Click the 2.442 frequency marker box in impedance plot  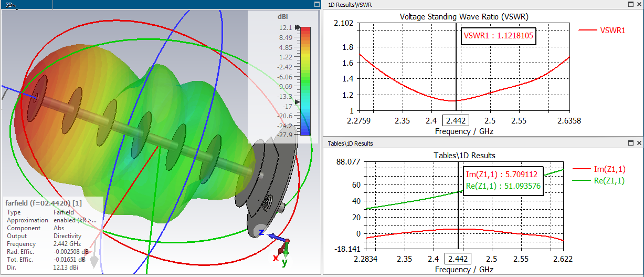click(458, 259)
